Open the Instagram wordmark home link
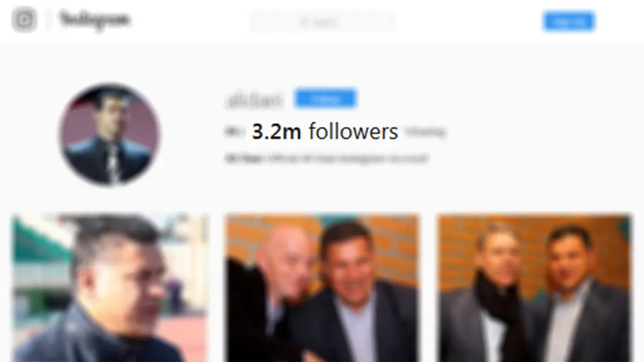 (x=95, y=20)
